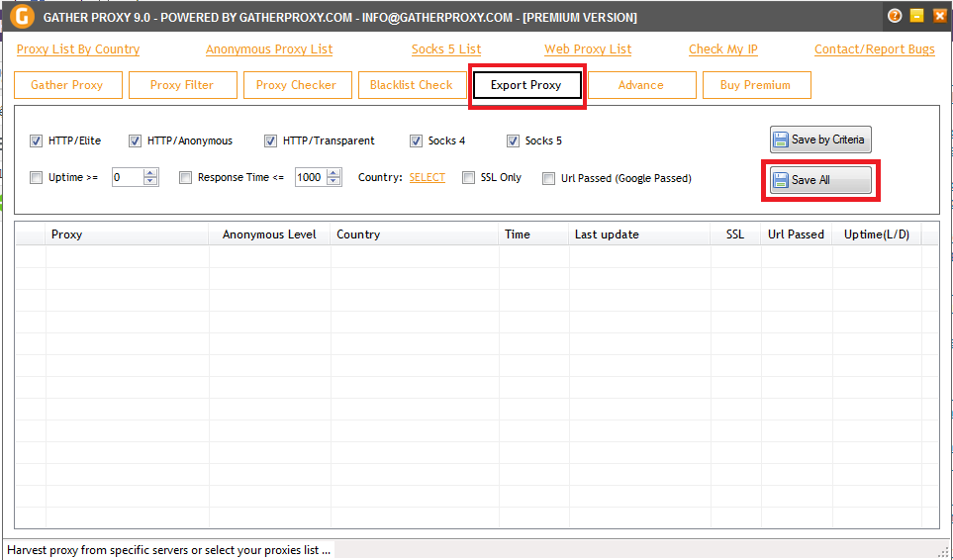Open the Buy Premium tab

(x=757, y=85)
